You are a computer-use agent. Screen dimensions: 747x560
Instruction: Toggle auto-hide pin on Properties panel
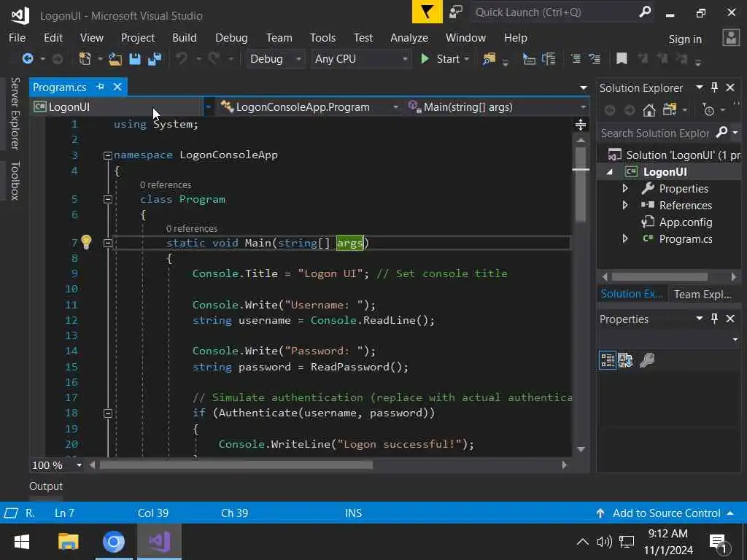click(714, 318)
